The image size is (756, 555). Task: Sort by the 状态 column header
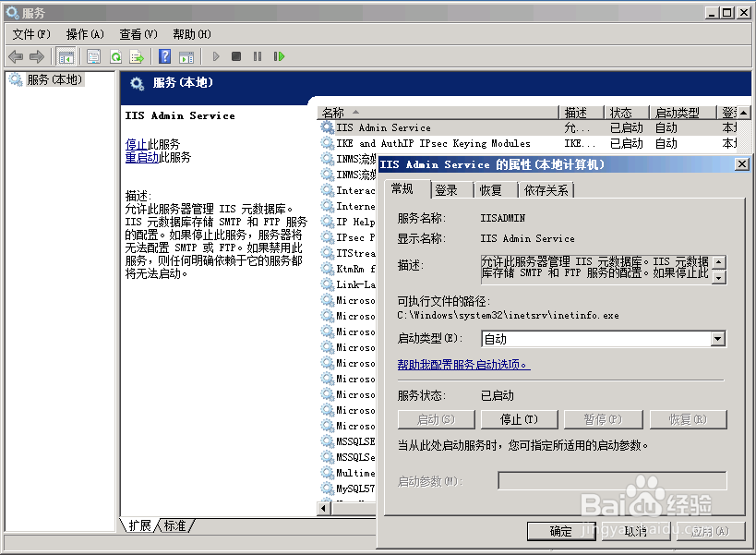(626, 113)
